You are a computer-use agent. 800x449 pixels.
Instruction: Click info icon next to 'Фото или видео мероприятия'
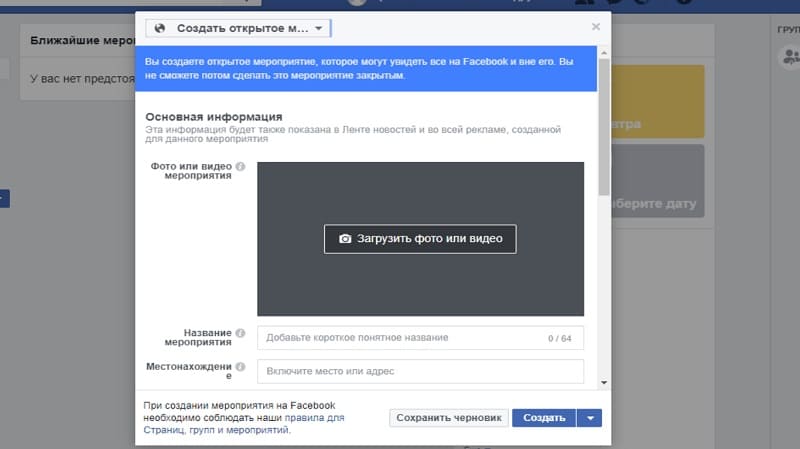click(240, 166)
